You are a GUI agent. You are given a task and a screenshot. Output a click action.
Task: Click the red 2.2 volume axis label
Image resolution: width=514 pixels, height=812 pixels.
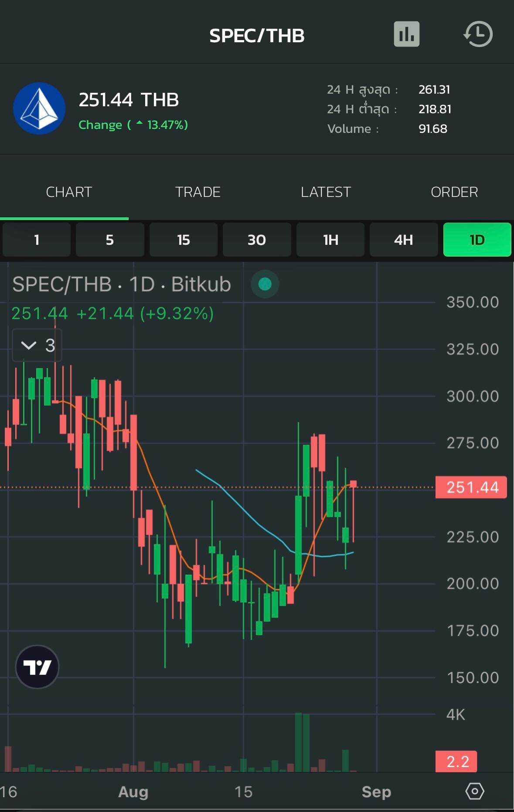[x=456, y=761]
